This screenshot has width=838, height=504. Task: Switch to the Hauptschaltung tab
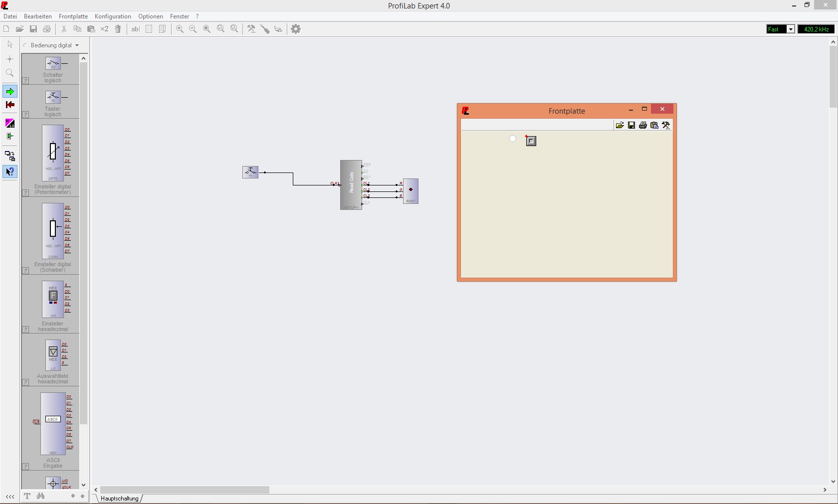tap(120, 499)
